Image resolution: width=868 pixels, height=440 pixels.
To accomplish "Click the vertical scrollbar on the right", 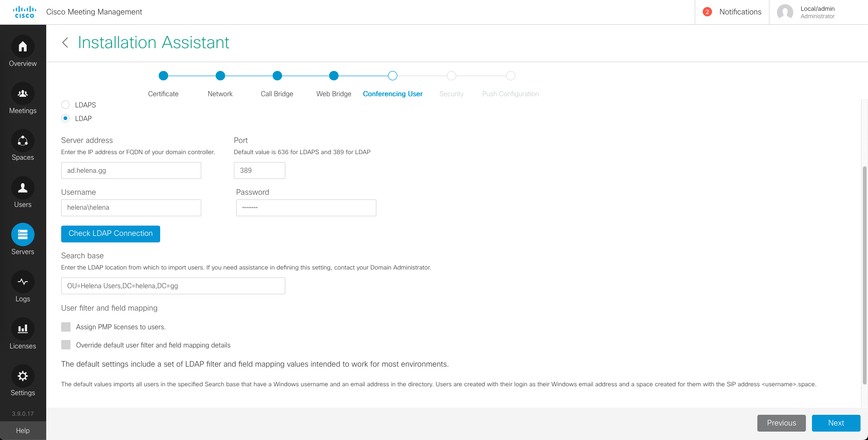I will pos(864,276).
